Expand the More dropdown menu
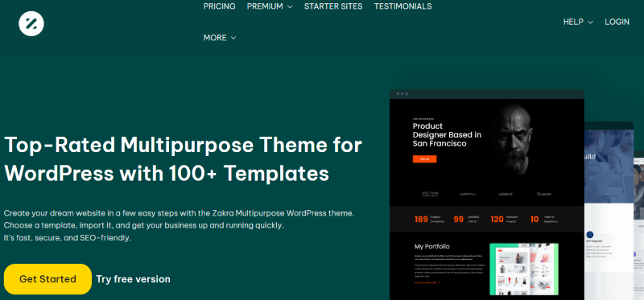The width and height of the screenshot is (644, 300). pyautogui.click(x=220, y=38)
